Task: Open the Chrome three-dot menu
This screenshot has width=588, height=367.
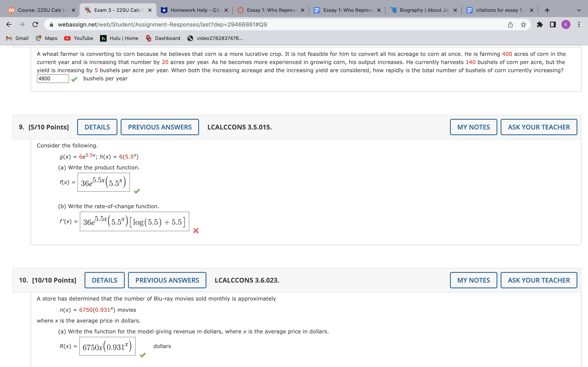Action: pos(579,24)
